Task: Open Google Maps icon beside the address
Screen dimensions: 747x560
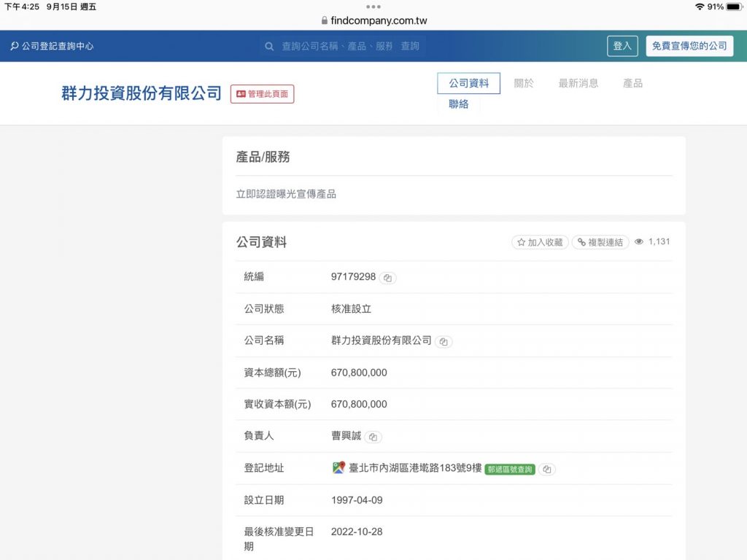Action: coord(338,467)
